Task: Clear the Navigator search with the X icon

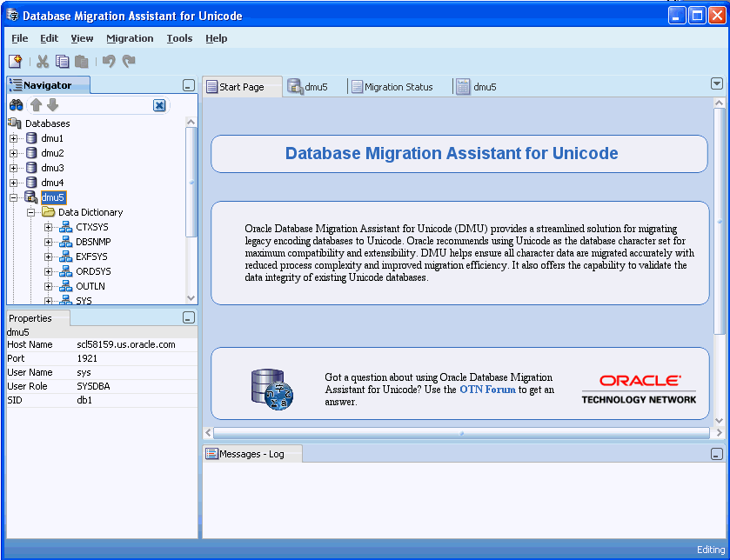Action: click(159, 105)
